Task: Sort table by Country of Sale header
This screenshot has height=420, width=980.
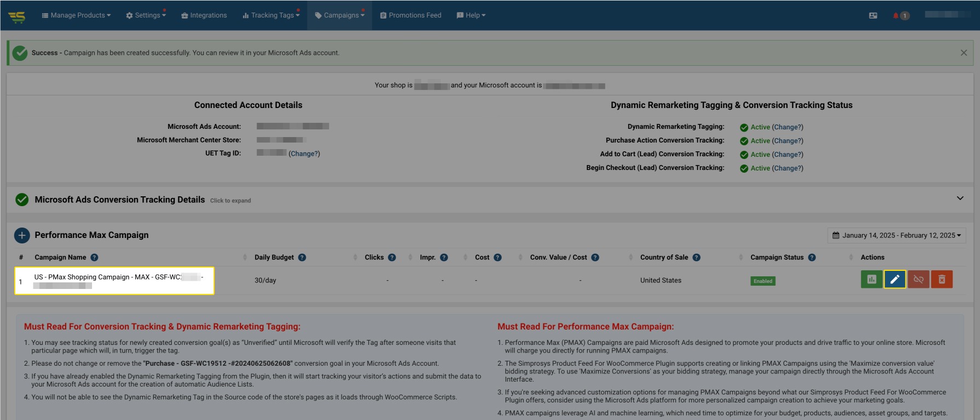Action: click(x=664, y=257)
